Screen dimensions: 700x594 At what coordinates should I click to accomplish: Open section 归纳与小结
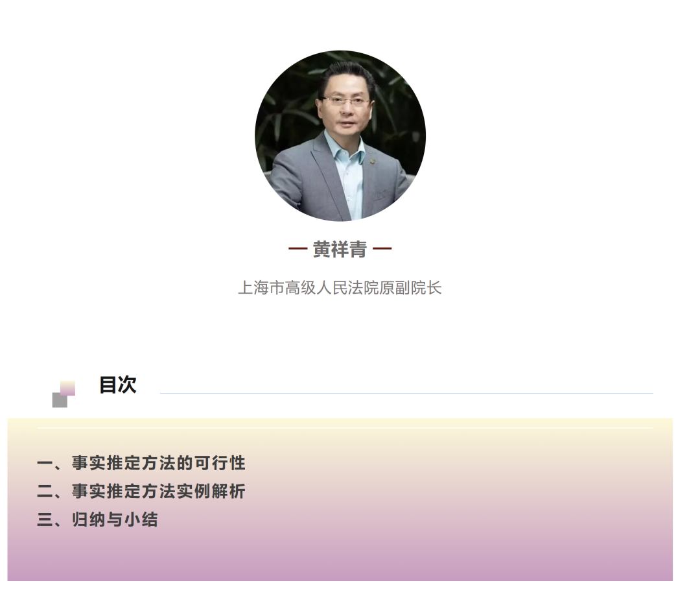(x=115, y=519)
